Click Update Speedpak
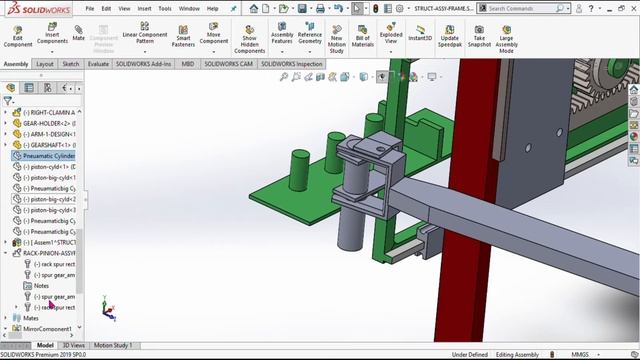This screenshot has height=360, width=640. (450, 36)
